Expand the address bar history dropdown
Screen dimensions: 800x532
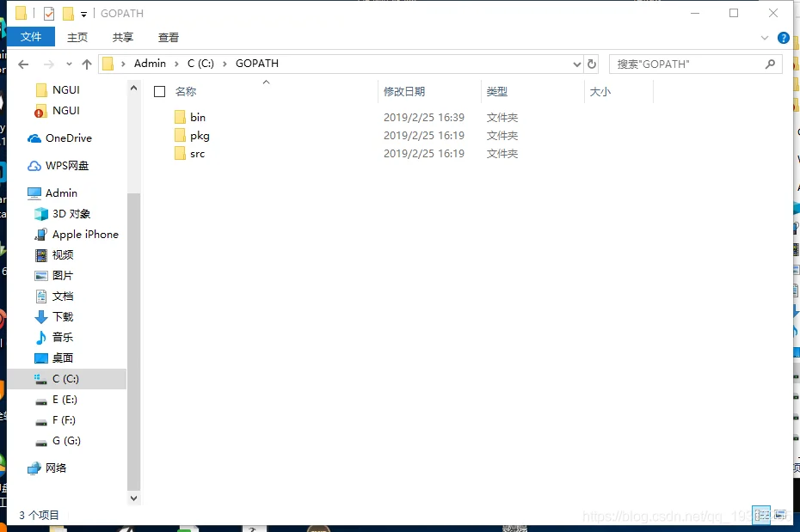click(x=577, y=64)
